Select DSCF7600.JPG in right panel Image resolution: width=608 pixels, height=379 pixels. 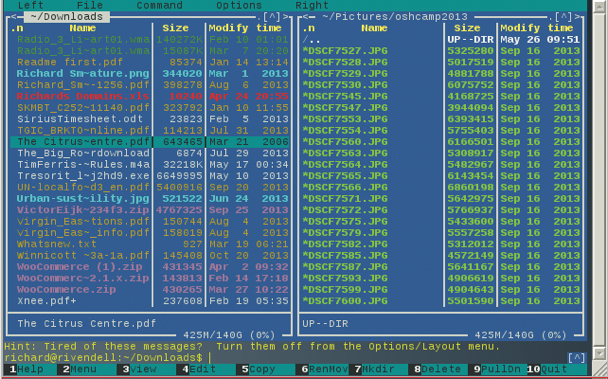point(441,301)
